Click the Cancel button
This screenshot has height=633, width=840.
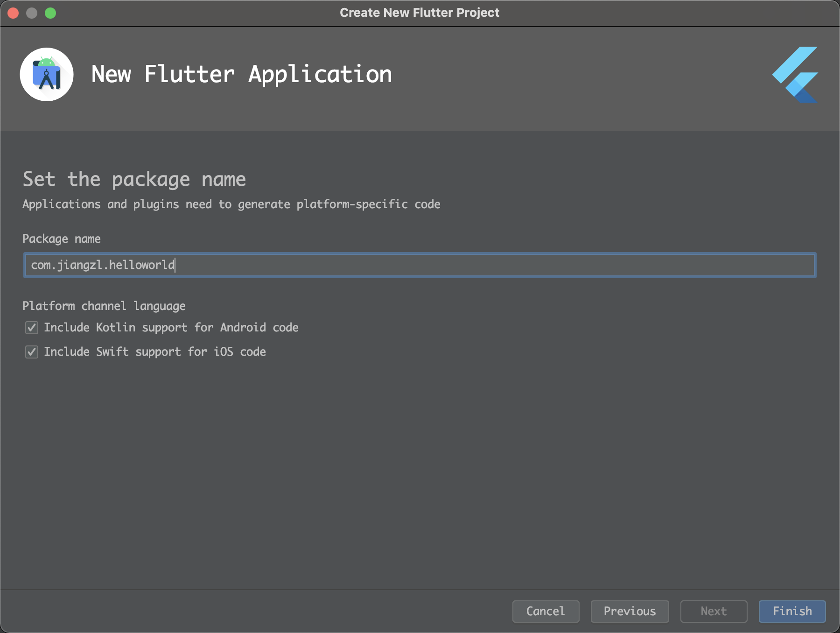coord(546,611)
